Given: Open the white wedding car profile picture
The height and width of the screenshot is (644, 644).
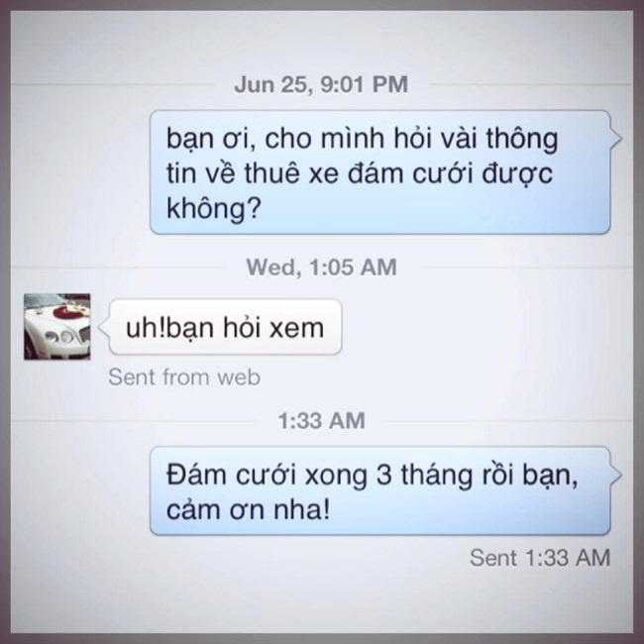Looking at the screenshot, I should point(57,327).
